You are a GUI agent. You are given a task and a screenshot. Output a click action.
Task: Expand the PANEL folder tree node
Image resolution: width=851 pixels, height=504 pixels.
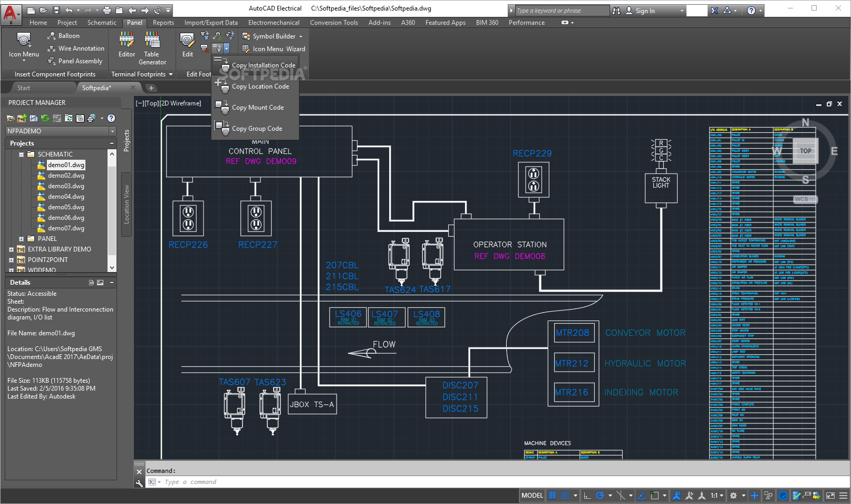click(22, 239)
